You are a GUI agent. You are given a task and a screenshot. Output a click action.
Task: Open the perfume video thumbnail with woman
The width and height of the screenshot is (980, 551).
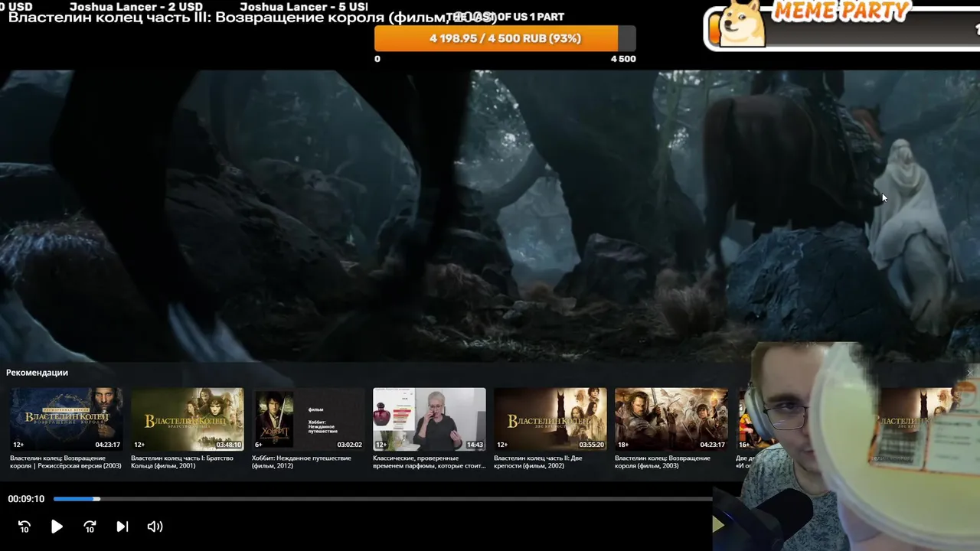[430, 419]
